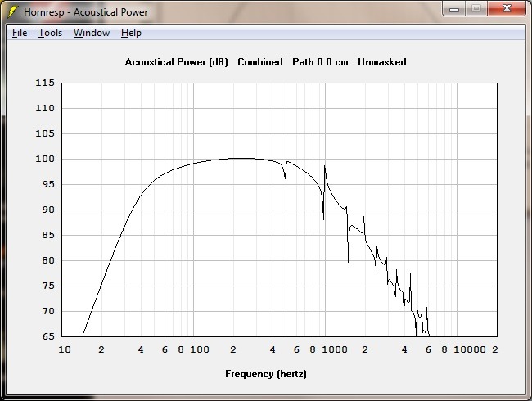Click the 'Combined' label above chart
This screenshot has height=401, width=532.
click(260, 62)
